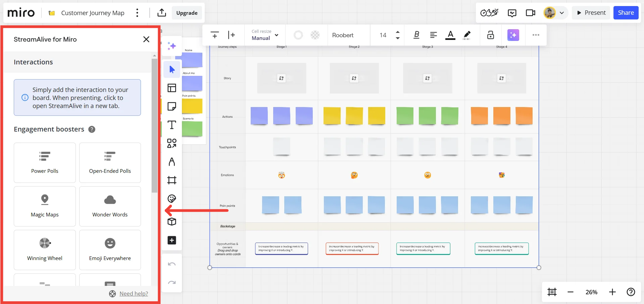
Task: Show help for Engagement boosters
Action: 92,129
